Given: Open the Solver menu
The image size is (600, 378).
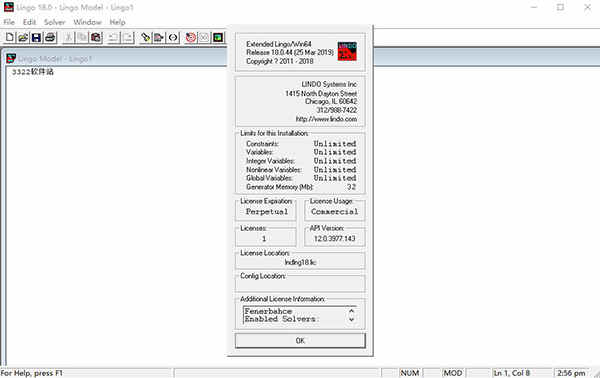Looking at the screenshot, I should click(55, 22).
